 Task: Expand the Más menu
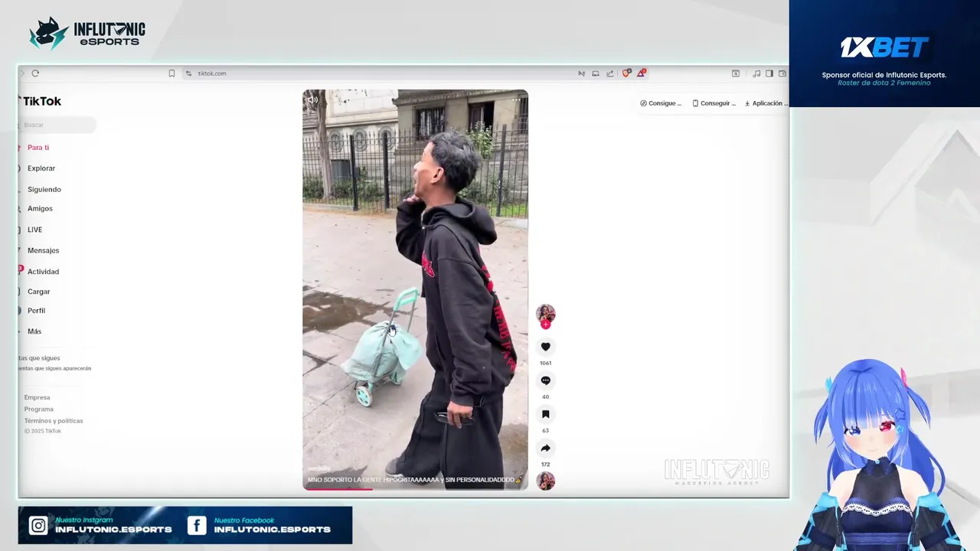coord(34,331)
